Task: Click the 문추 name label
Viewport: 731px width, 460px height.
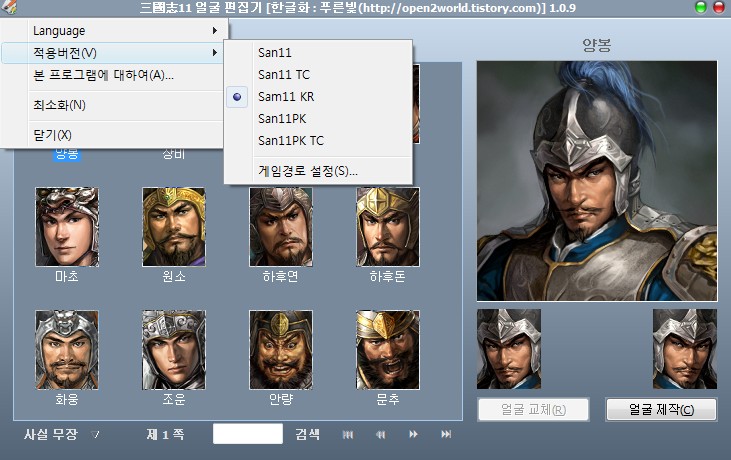Action: (x=388, y=399)
